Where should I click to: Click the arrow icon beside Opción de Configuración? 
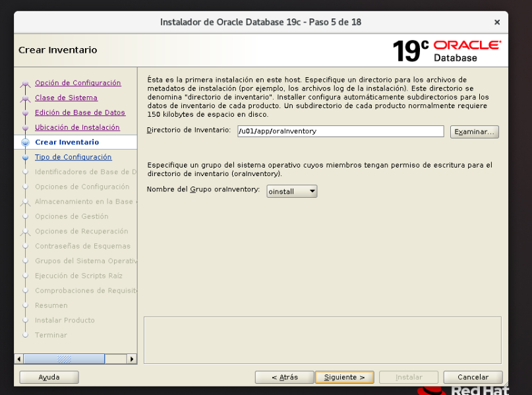click(26, 83)
